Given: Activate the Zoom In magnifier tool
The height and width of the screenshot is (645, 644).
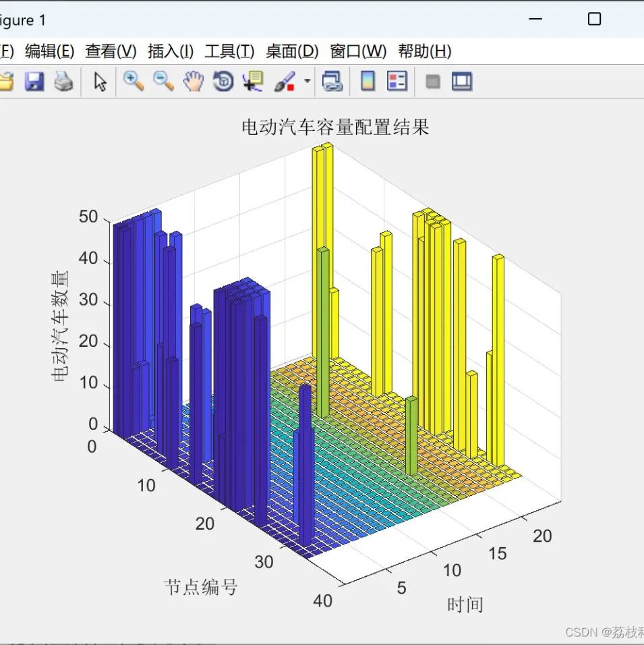Looking at the screenshot, I should 134,81.
